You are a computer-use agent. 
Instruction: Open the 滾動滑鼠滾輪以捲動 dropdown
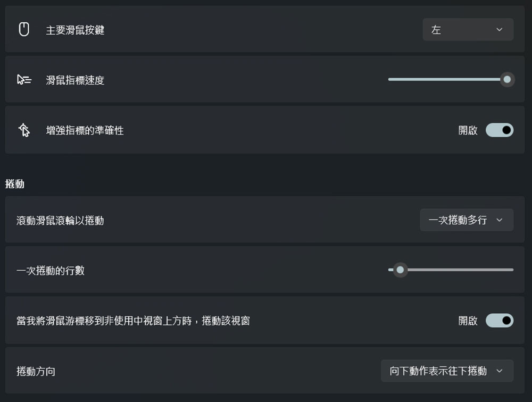point(467,220)
